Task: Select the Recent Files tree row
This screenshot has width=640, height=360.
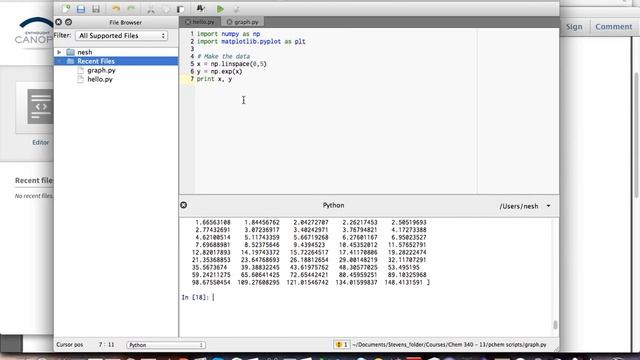Action: point(116,61)
